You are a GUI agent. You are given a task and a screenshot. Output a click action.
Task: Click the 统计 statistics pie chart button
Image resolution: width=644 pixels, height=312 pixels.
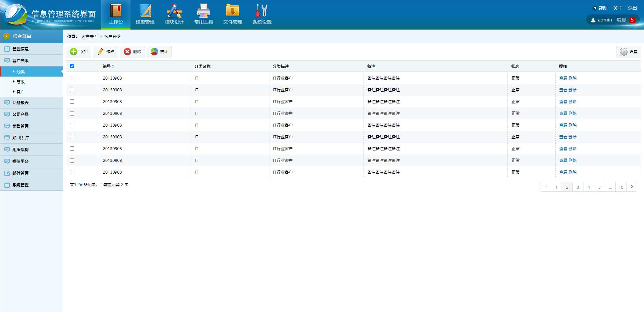[x=159, y=51]
